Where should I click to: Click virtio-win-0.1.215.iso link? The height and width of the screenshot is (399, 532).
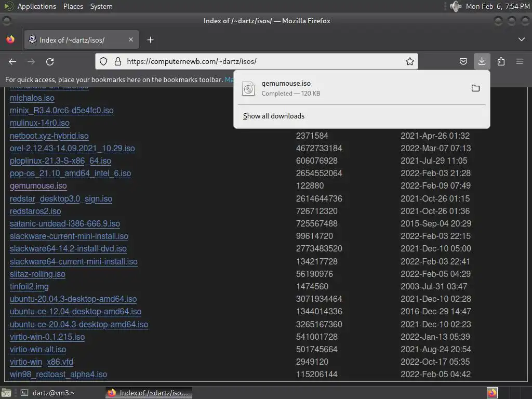[x=47, y=337]
